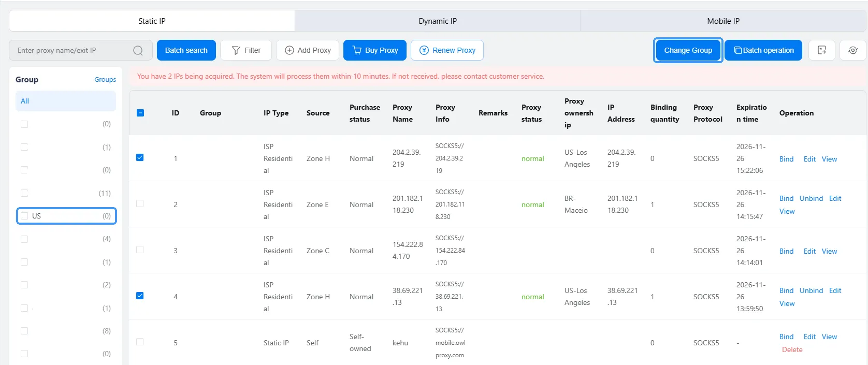Focus the proxy name/exit IP search field
This screenshot has height=365, width=868.
pyautogui.click(x=81, y=50)
